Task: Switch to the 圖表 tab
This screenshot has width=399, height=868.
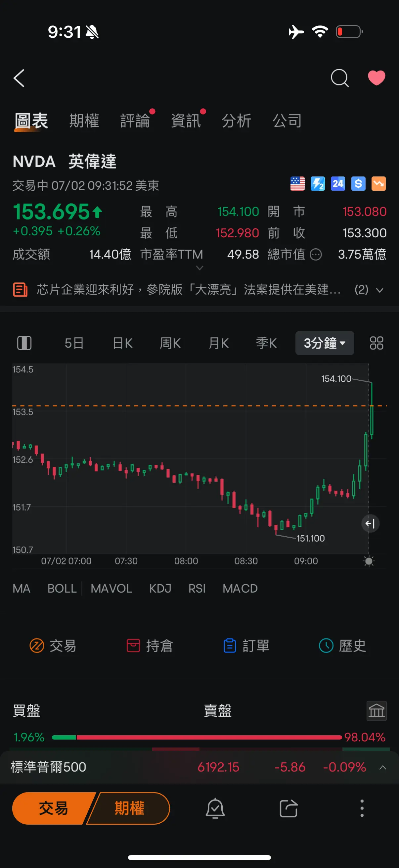Action: 31,121
